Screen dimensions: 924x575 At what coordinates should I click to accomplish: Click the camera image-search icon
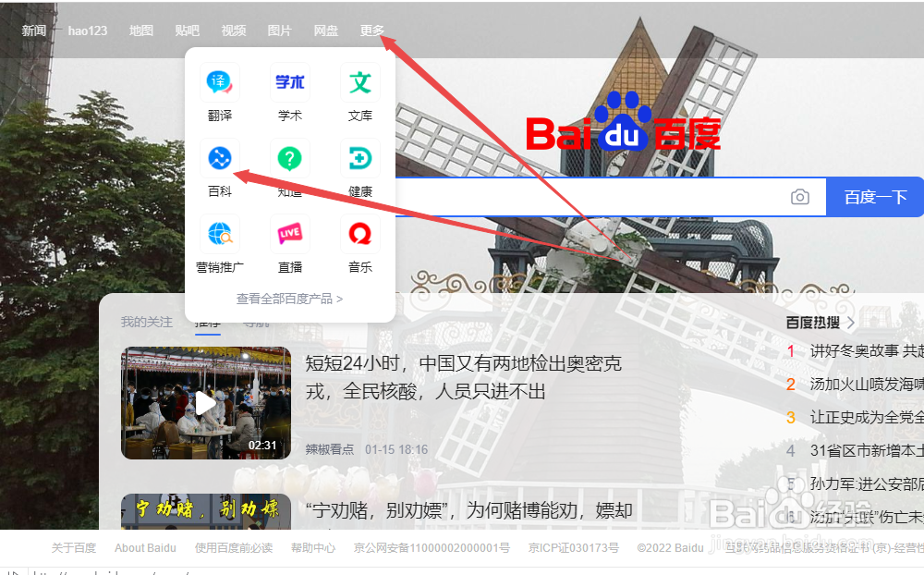(x=799, y=196)
